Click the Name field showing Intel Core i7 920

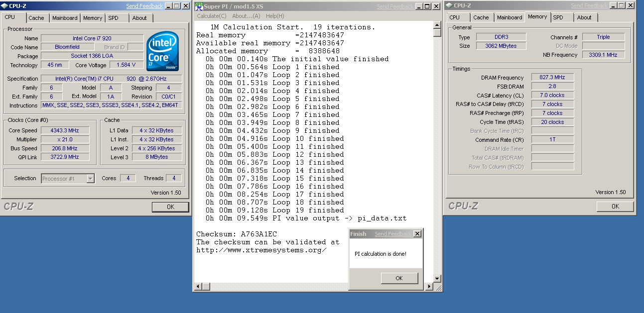tap(92, 38)
